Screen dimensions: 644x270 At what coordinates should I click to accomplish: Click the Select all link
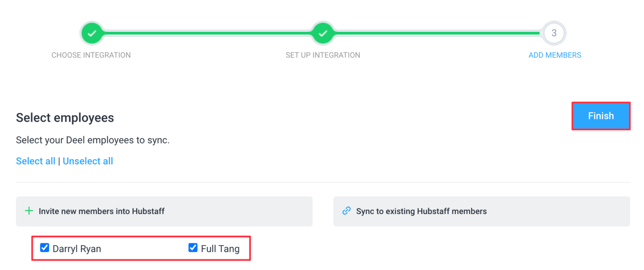click(x=35, y=161)
